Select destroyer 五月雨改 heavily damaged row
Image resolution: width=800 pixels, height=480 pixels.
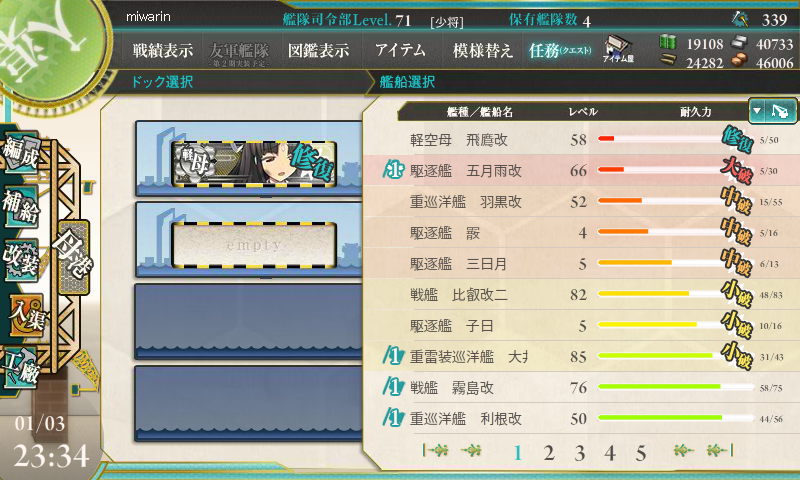pyautogui.click(x=581, y=170)
